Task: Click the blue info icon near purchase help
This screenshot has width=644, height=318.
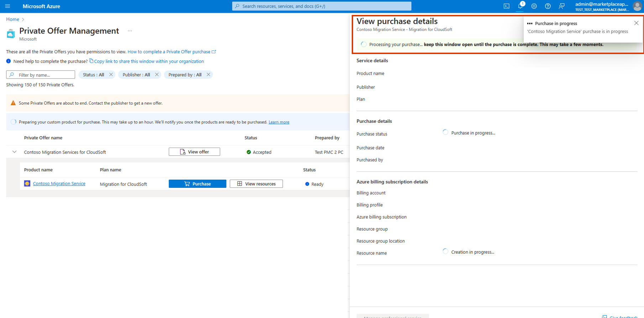Action: click(9, 61)
